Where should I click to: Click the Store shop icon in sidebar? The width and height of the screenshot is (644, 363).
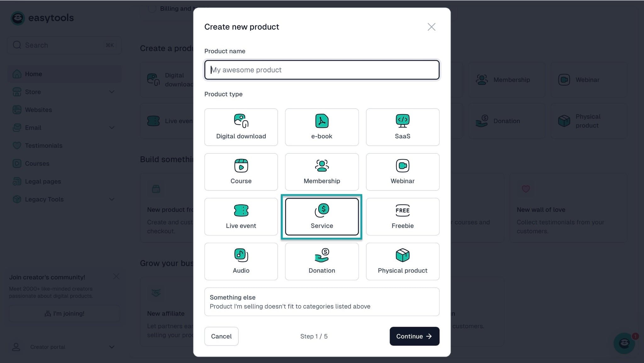point(17,92)
